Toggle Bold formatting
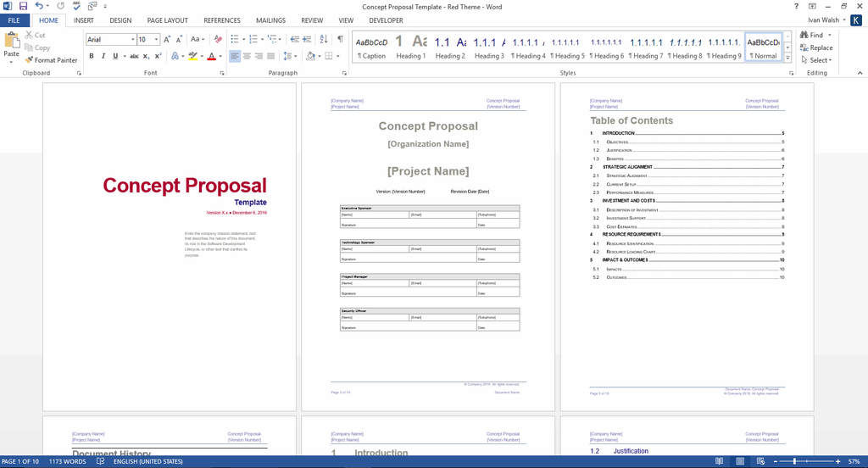This screenshot has width=868, height=468. coord(91,56)
